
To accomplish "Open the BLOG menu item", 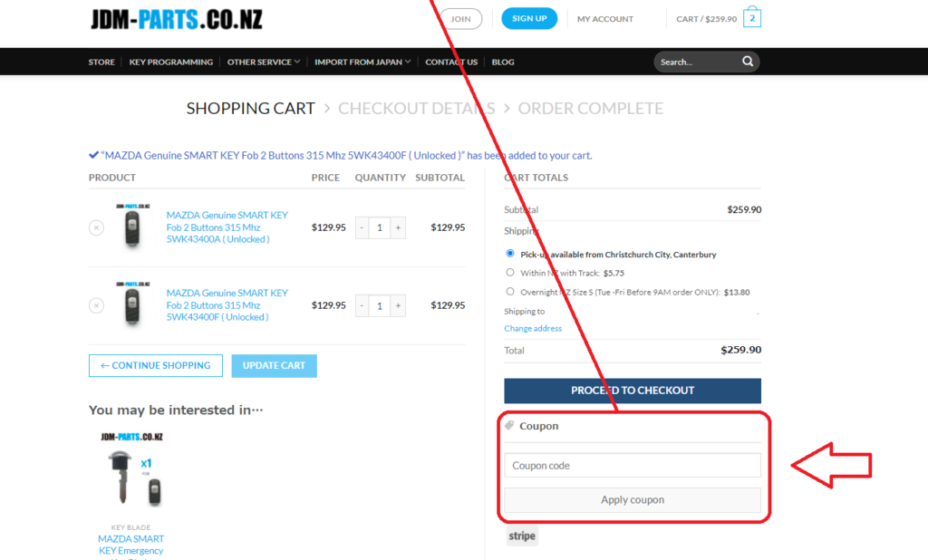I will point(503,62).
